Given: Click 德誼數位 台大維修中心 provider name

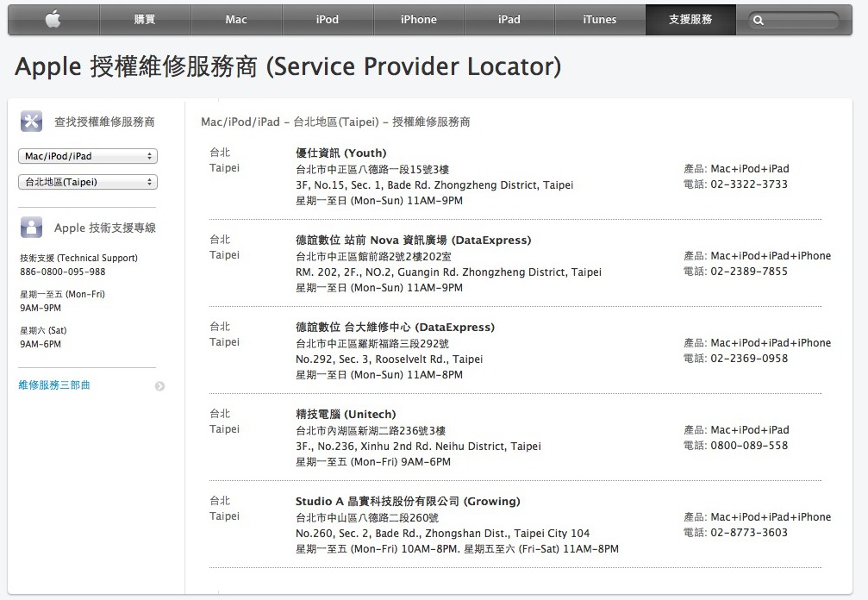Looking at the screenshot, I should click(396, 327).
